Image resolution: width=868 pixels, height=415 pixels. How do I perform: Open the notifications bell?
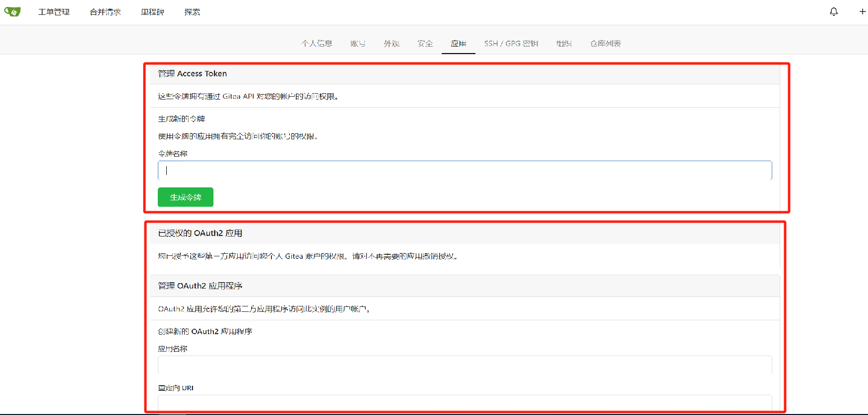[834, 11]
